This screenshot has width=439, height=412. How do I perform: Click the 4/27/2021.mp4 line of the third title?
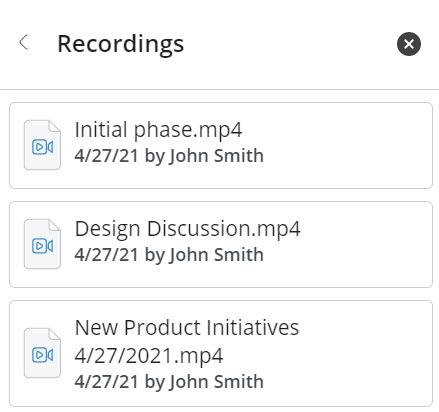point(149,356)
